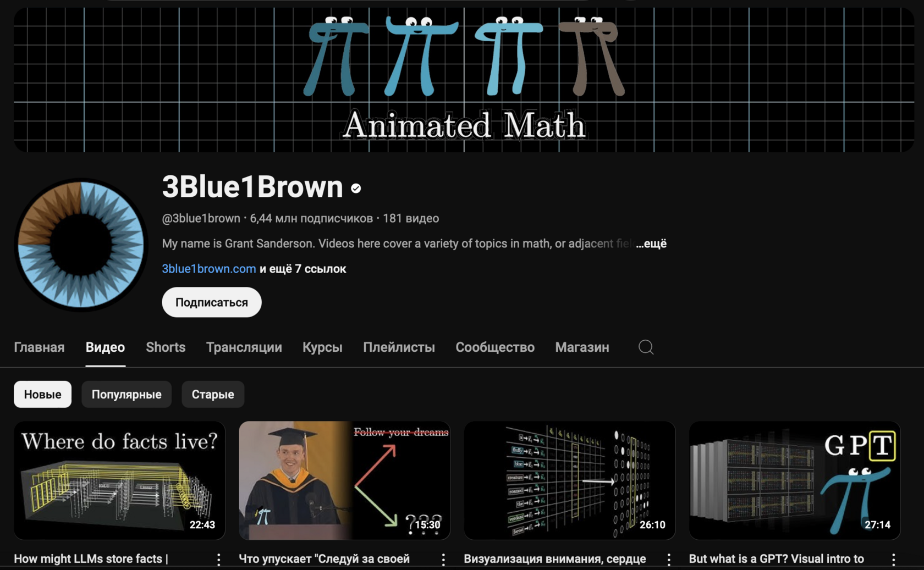Click the '181 видео' count text

pyautogui.click(x=411, y=218)
